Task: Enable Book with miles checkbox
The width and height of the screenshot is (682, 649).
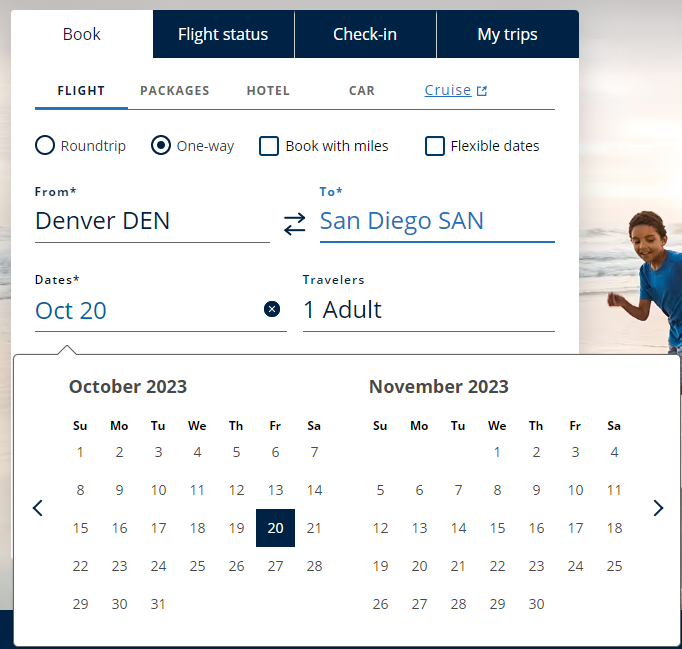Action: pos(269,146)
